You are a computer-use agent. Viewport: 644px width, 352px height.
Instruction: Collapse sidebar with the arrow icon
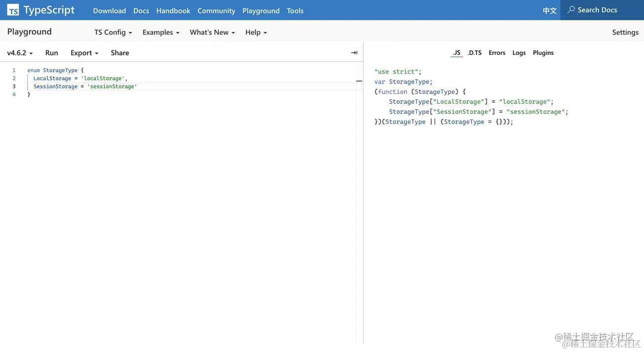click(354, 53)
